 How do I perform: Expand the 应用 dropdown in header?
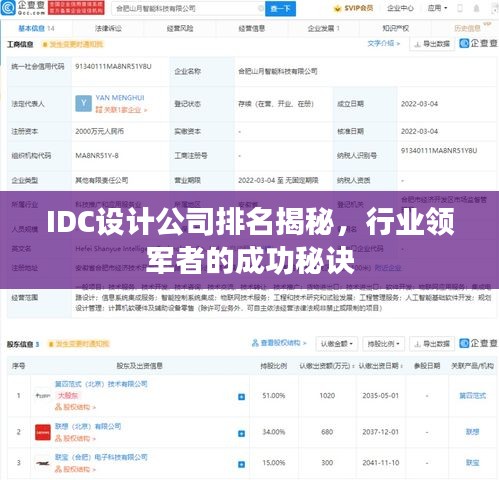[437, 8]
